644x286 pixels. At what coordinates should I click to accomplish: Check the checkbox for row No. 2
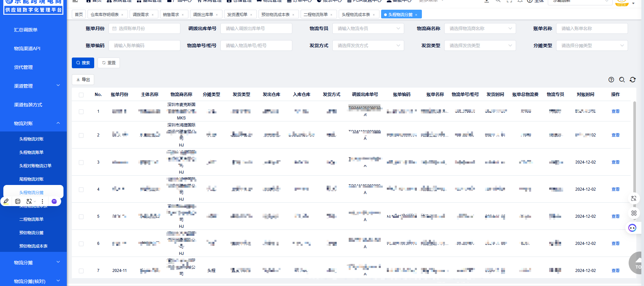[81, 135]
